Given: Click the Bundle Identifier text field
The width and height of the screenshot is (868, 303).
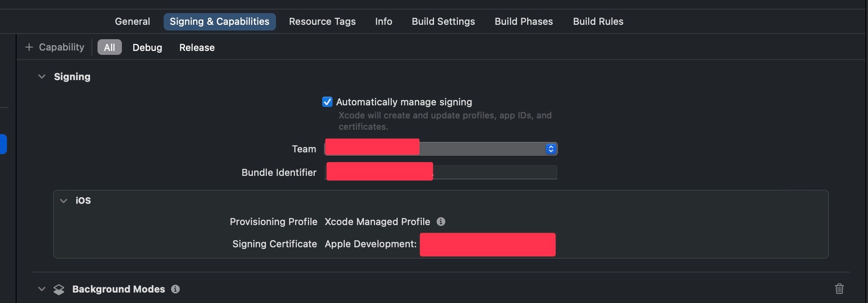Looking at the screenshot, I should pyautogui.click(x=441, y=172).
